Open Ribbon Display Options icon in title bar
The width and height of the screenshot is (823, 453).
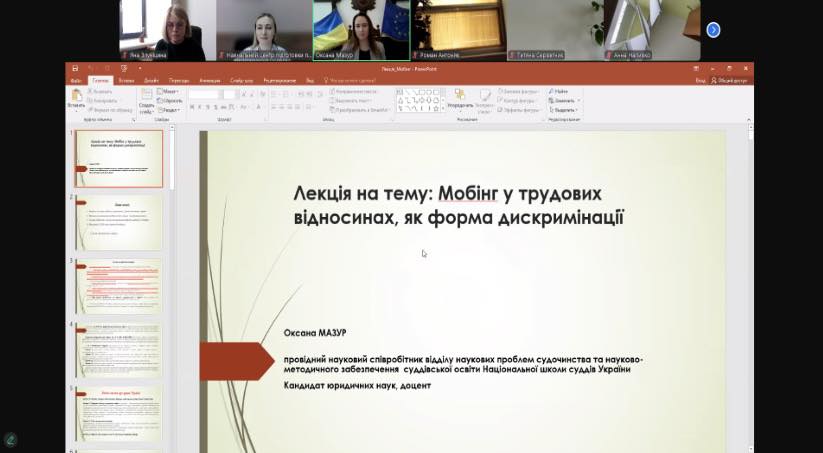point(696,68)
